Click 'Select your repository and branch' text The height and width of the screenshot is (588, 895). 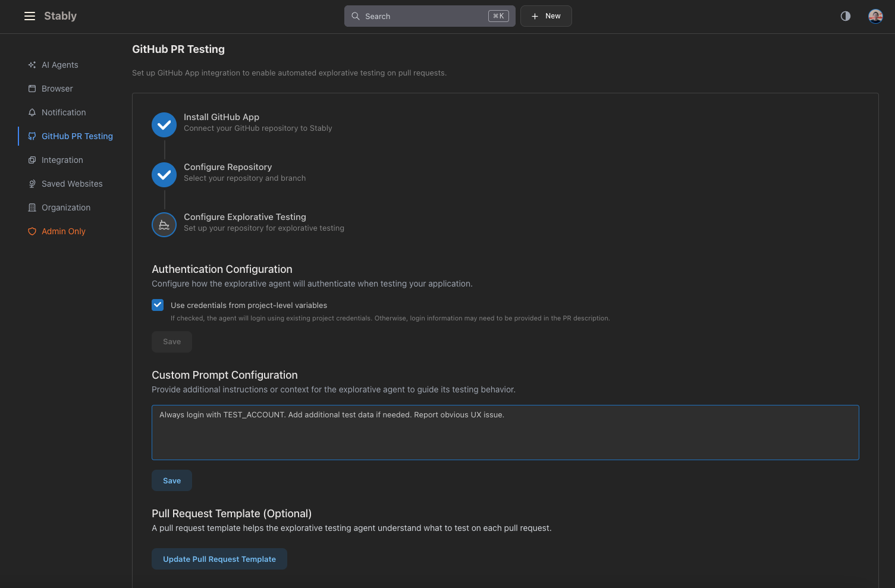(245, 178)
